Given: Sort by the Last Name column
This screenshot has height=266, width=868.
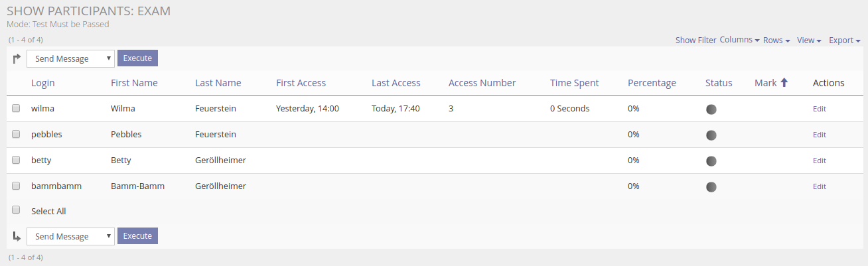Looking at the screenshot, I should [x=218, y=83].
